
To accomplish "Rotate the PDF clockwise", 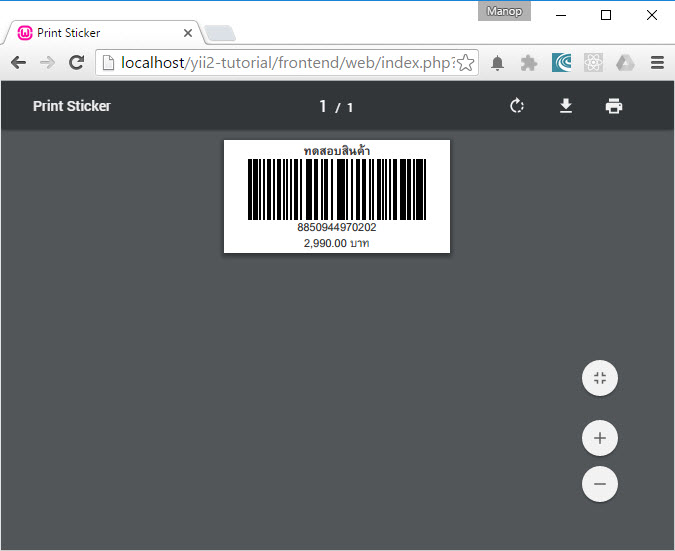I will pos(517,106).
